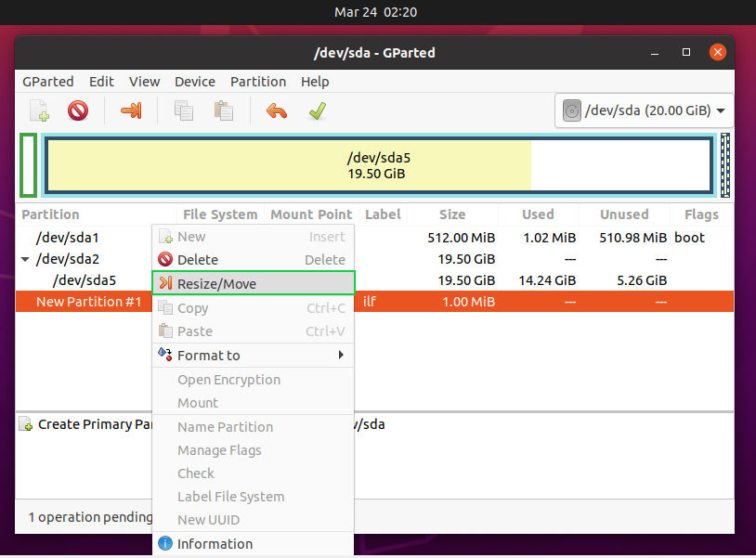Click the 14.24 GiB used value
Screen dimensions: 756x558
[547, 280]
